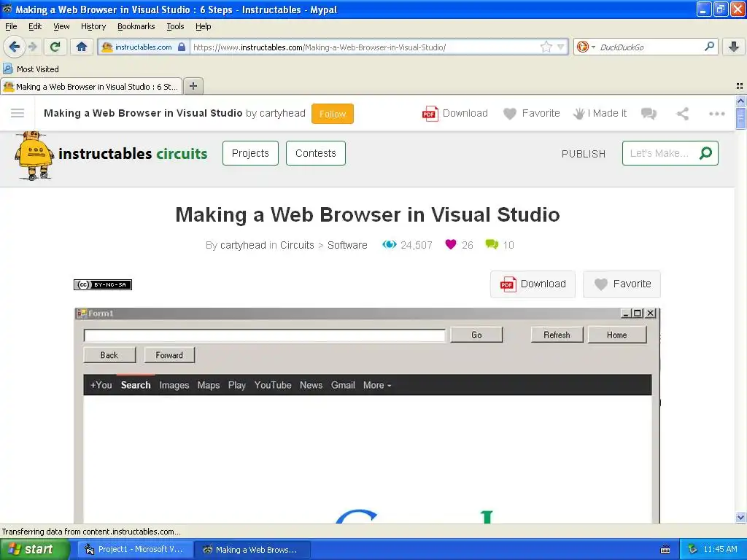Click the Making a Web Brows taskbar item

[x=252, y=550]
